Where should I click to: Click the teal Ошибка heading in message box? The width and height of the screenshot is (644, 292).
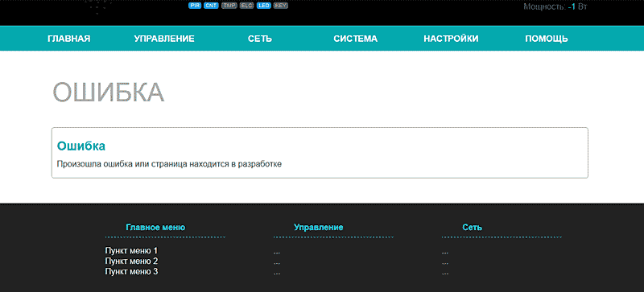point(81,146)
